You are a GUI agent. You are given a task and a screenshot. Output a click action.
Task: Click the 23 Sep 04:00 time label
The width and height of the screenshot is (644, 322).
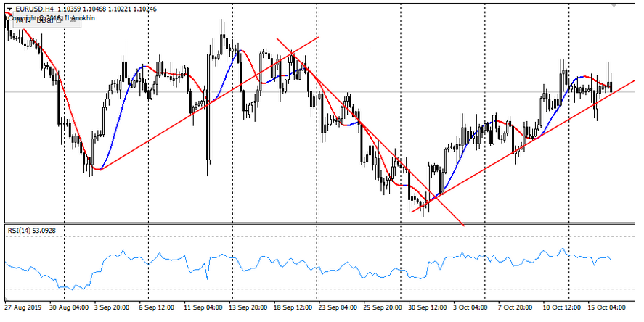click(340, 307)
